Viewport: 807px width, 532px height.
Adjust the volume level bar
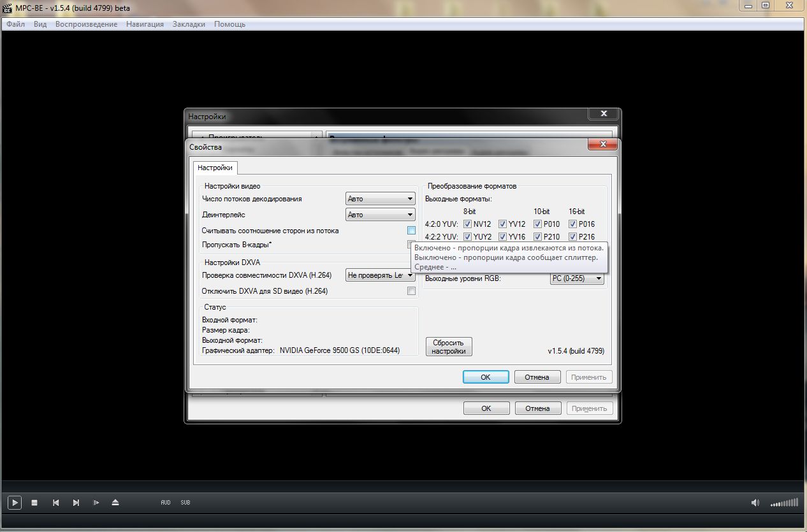(784, 503)
